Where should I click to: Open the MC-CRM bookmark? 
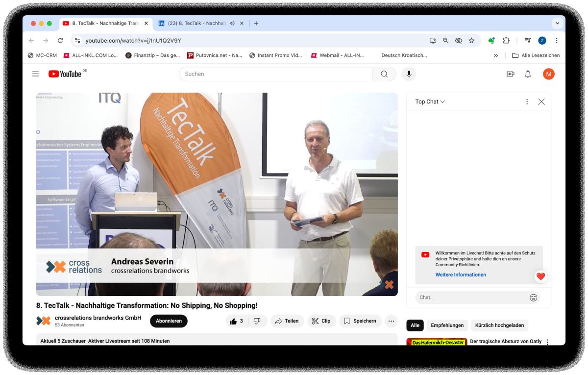point(42,55)
